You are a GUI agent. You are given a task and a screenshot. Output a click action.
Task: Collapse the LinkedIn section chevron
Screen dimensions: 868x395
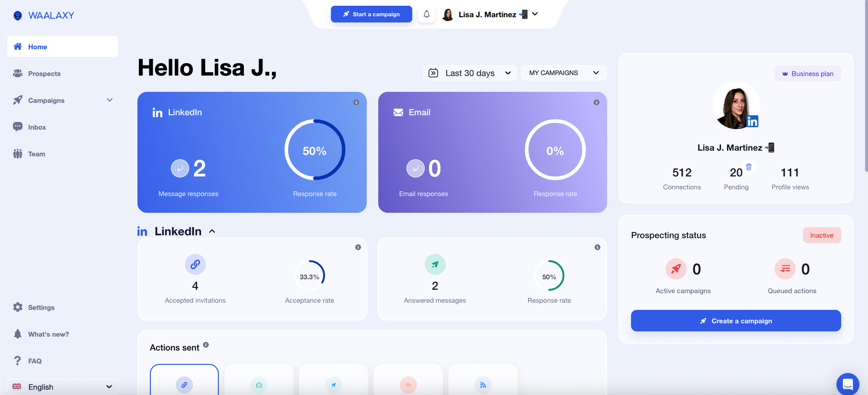pyautogui.click(x=212, y=231)
